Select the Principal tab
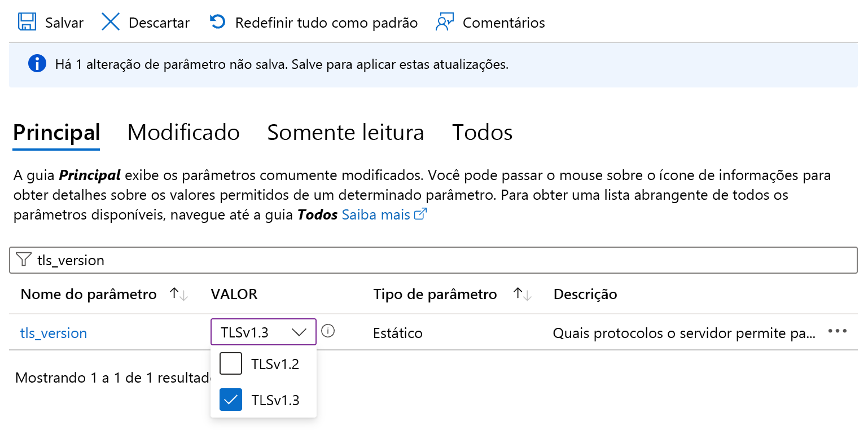The height and width of the screenshot is (430, 868). [56, 133]
